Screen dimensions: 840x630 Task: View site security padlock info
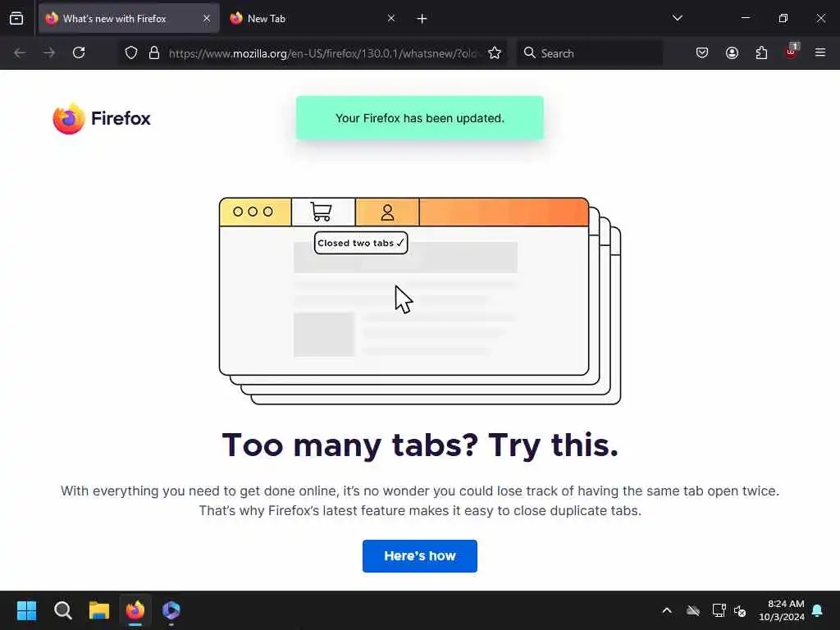click(x=154, y=52)
